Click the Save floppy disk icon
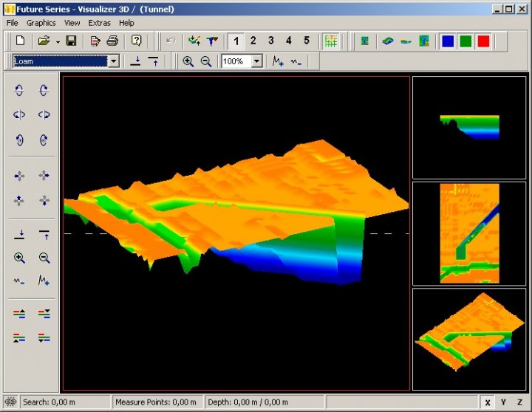Image resolution: width=532 pixels, height=412 pixels. click(72, 41)
